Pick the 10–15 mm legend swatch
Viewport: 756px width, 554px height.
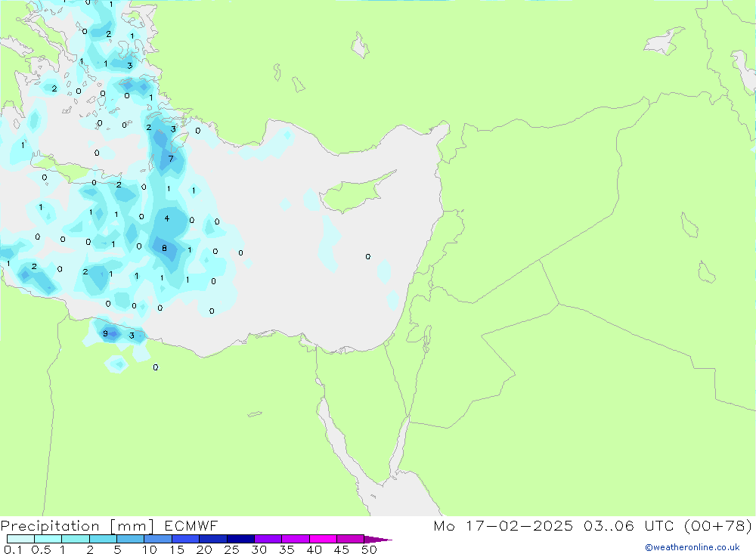pyautogui.click(x=158, y=539)
